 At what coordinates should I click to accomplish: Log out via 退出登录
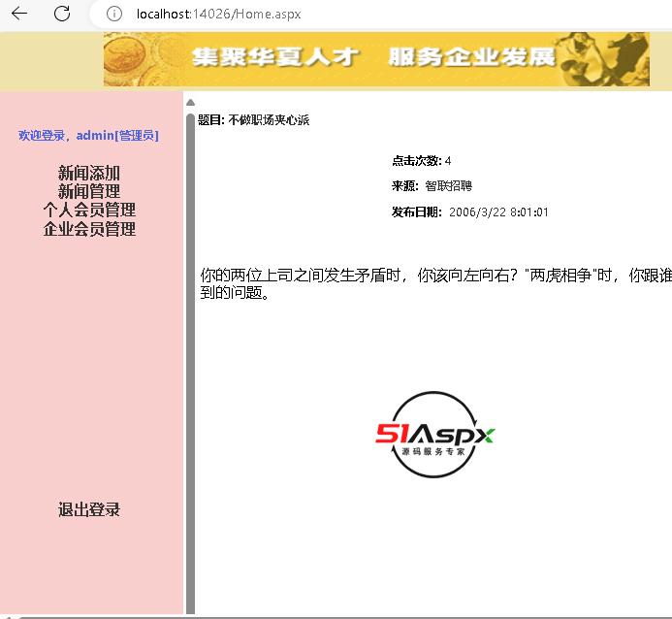89,510
